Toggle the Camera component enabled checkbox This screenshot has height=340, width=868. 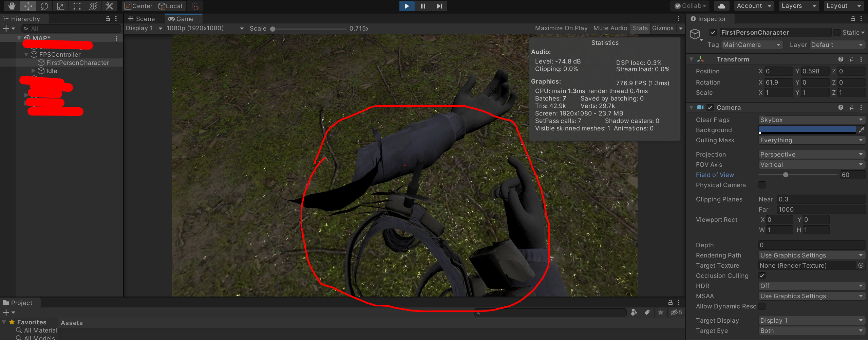pos(710,107)
